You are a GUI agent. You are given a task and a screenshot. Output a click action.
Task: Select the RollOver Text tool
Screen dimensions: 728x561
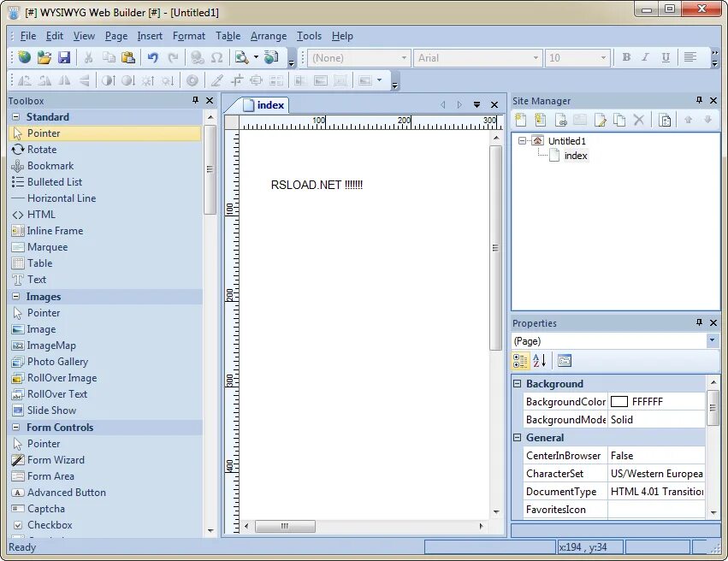[105, 394]
